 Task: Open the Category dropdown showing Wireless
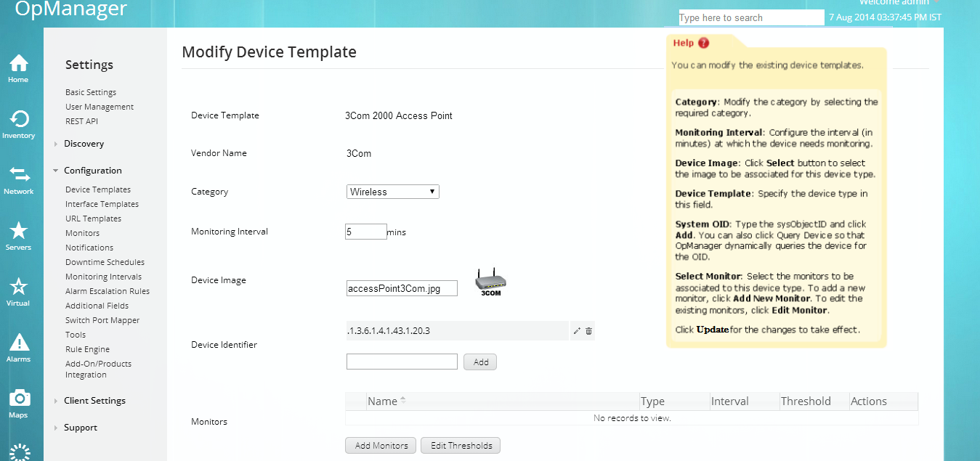click(393, 192)
